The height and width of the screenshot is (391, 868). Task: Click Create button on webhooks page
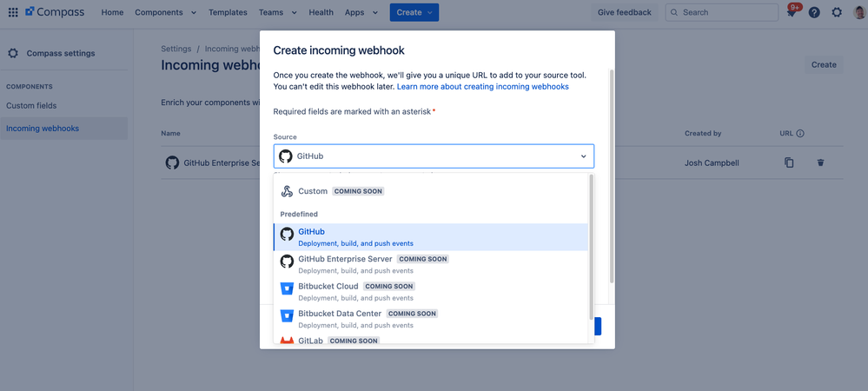[x=824, y=65]
